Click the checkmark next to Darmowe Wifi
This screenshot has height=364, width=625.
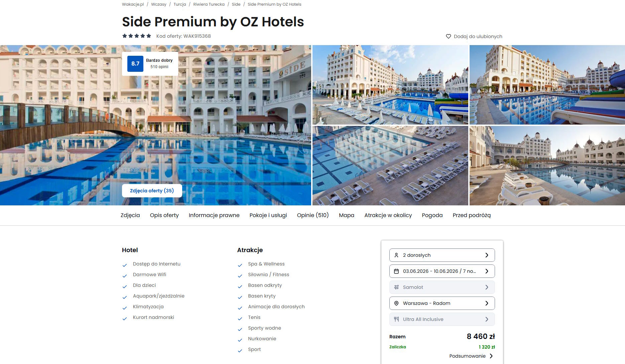pos(125,276)
